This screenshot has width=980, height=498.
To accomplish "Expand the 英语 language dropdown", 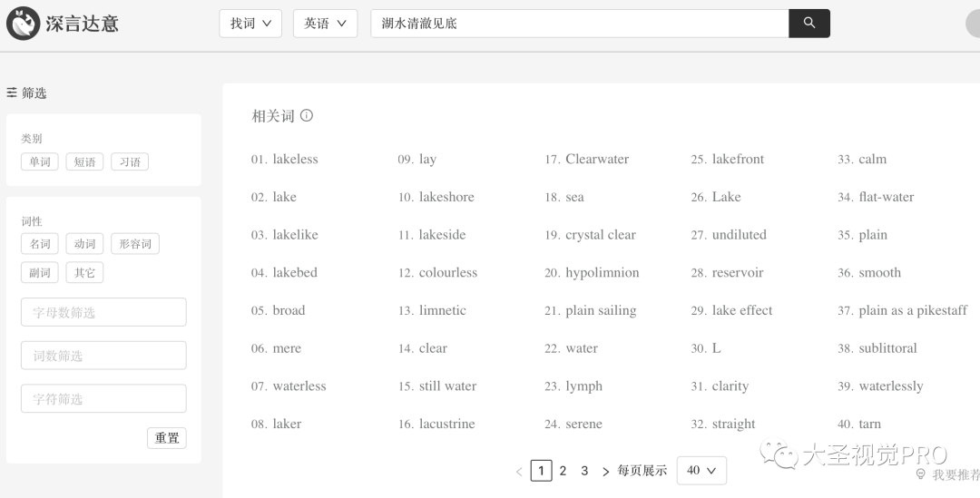I will pos(325,24).
